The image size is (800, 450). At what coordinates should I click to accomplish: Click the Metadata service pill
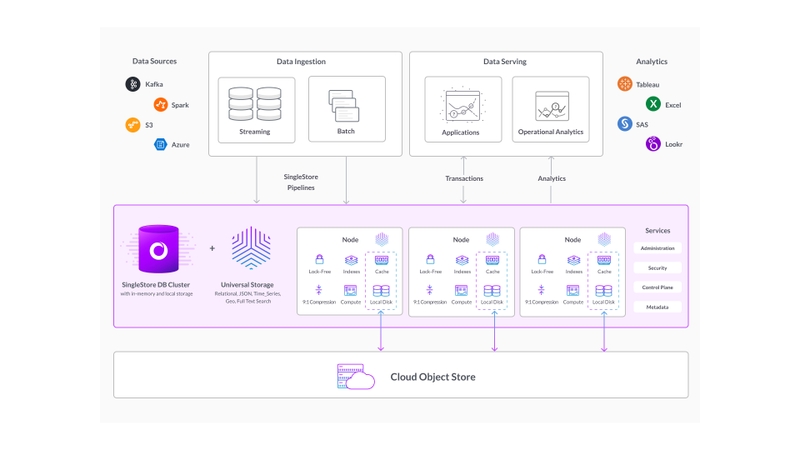658,307
